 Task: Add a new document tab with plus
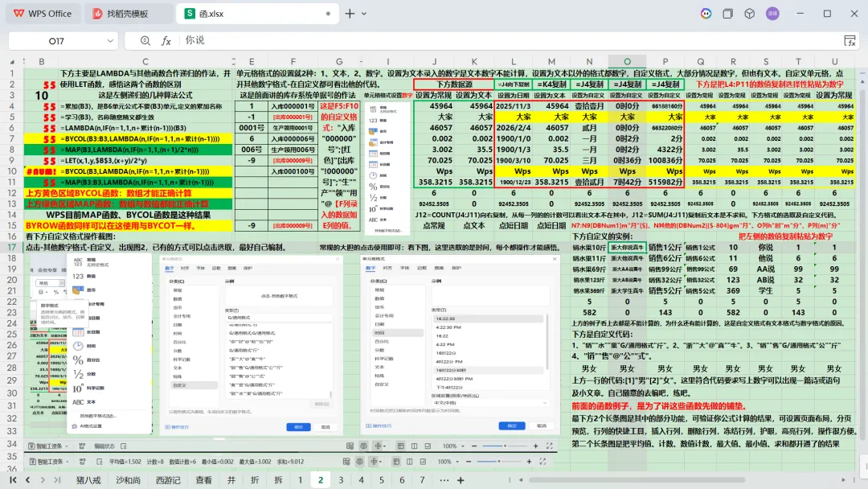pos(350,14)
